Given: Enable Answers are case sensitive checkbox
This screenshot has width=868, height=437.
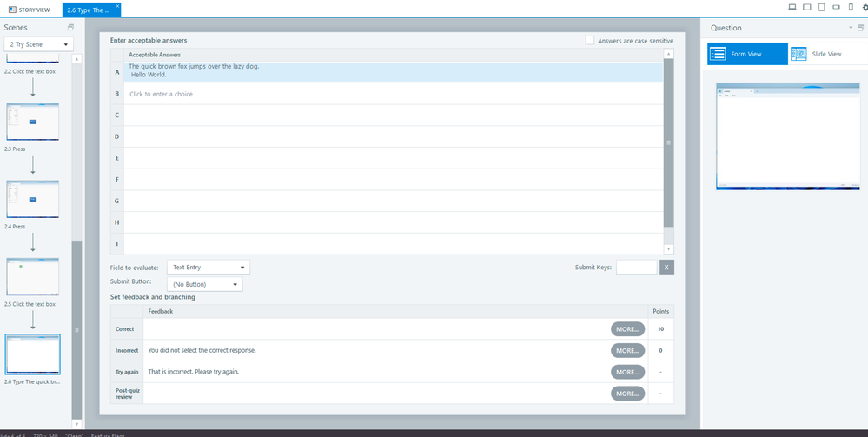Looking at the screenshot, I should point(590,41).
